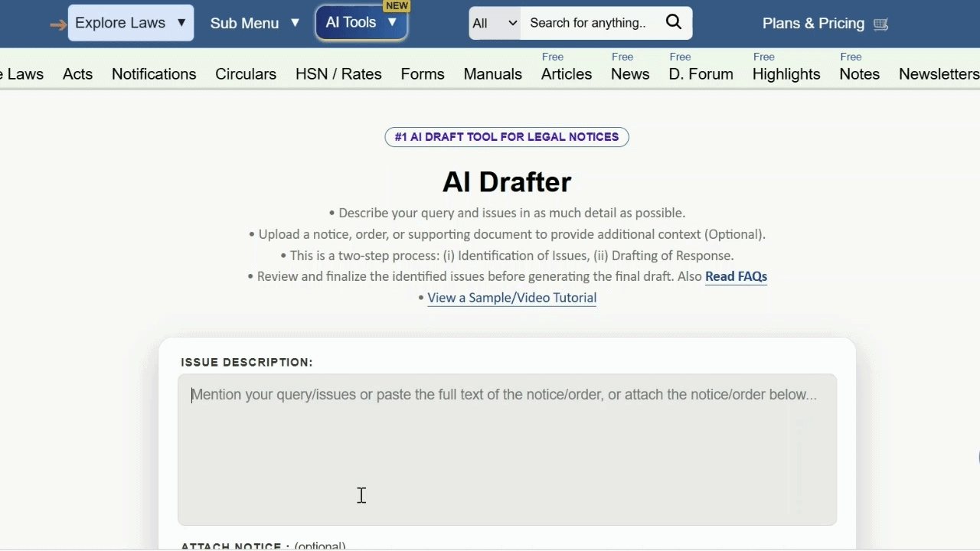Open the Circulars section
The width and height of the screenshot is (980, 551).
click(x=246, y=74)
